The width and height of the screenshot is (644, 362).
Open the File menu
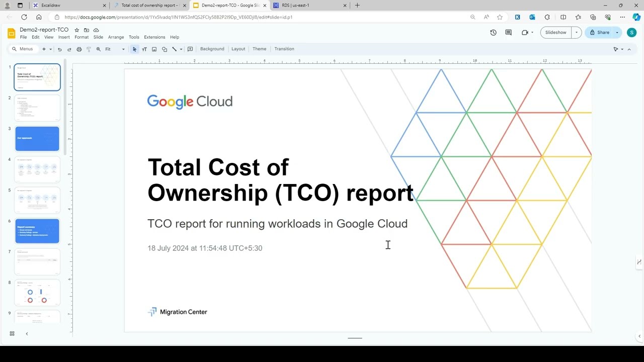pos(23,37)
